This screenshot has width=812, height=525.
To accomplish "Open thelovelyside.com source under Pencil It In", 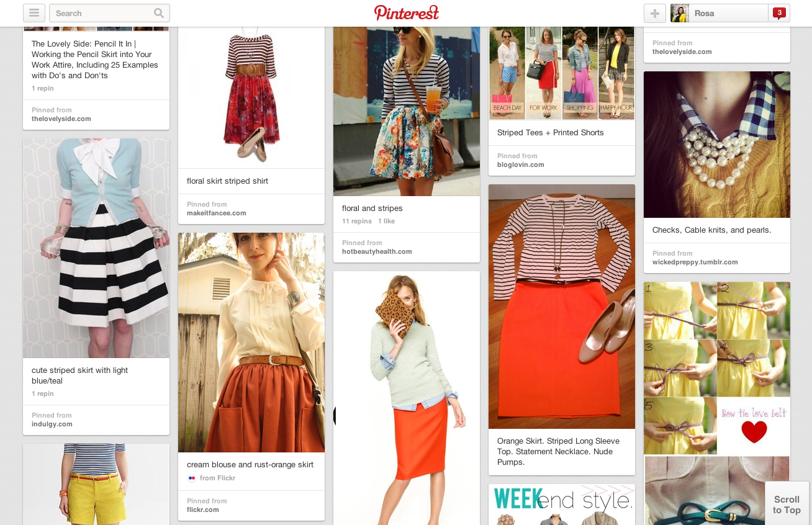I will (x=61, y=119).
